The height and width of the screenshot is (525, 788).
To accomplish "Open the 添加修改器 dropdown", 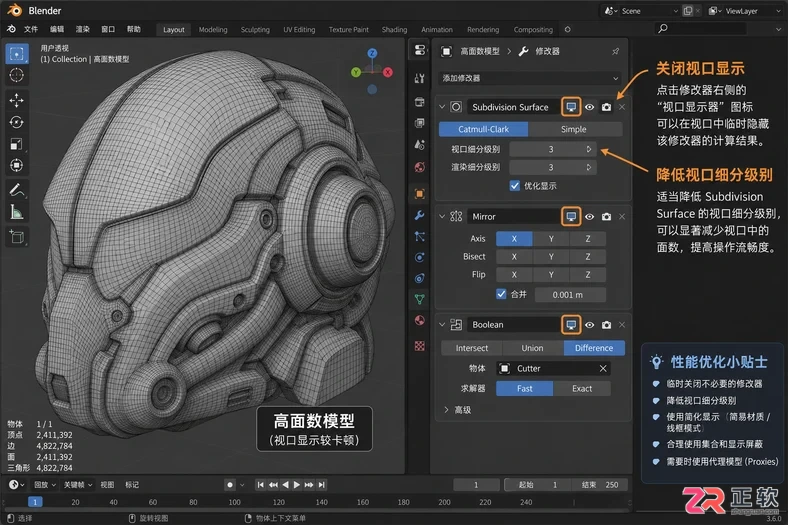I will [530, 78].
